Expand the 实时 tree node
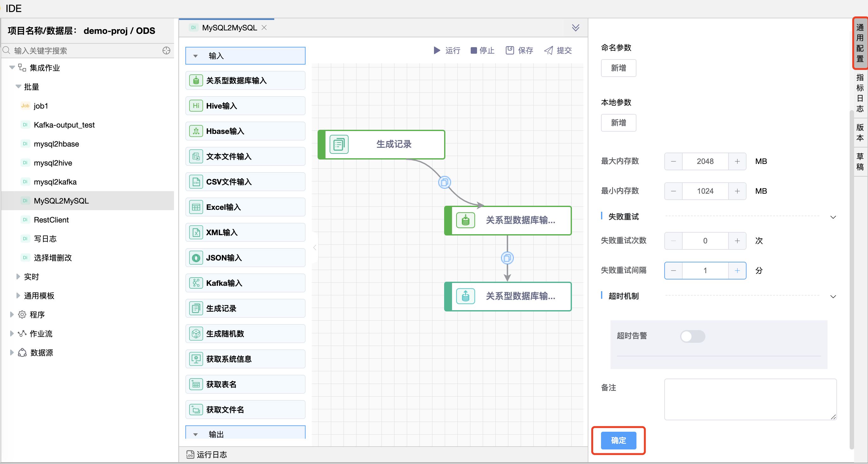Screen dimensions: 868x464 tap(18, 277)
